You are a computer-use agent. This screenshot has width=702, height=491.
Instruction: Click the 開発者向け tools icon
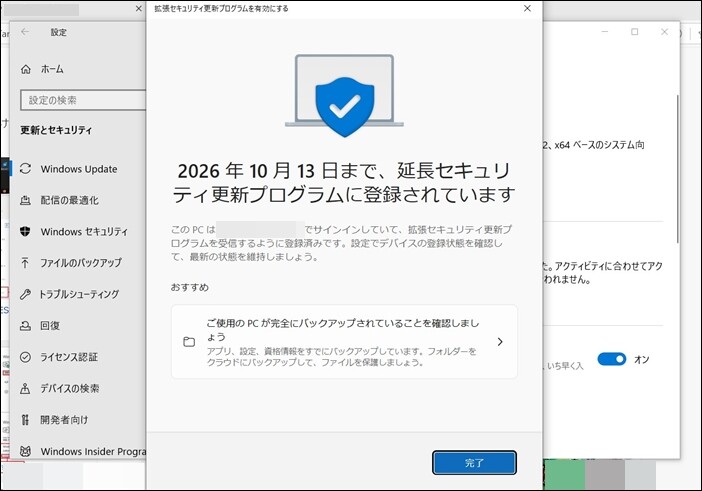(26, 419)
